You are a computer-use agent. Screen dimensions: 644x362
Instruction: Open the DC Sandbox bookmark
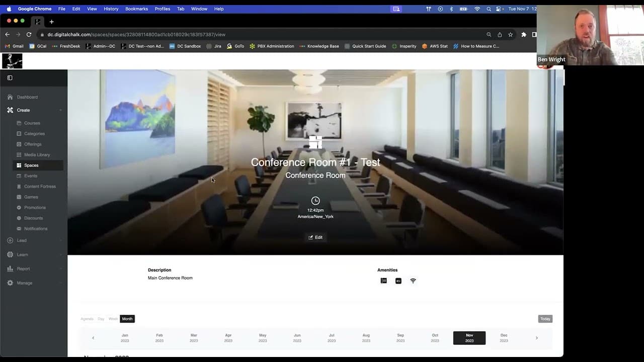pos(185,46)
